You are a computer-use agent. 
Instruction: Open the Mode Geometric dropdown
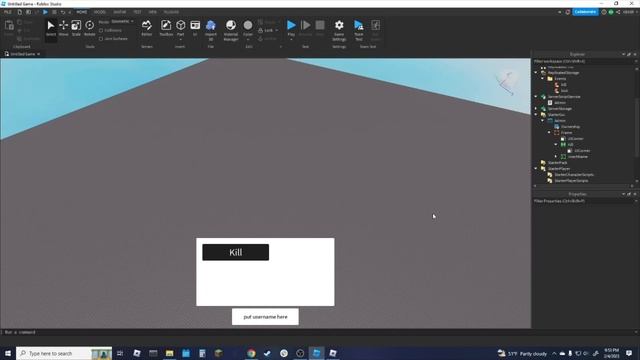point(122,22)
